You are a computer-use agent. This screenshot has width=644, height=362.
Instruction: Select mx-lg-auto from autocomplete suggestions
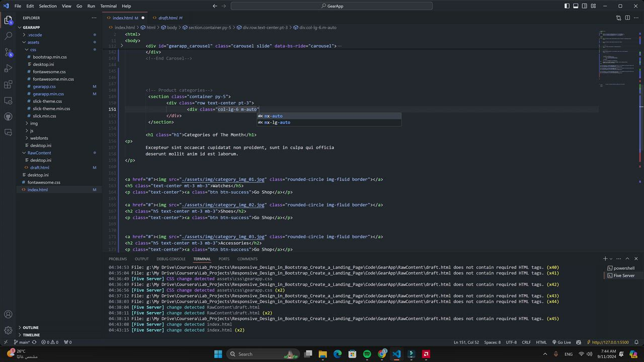[x=277, y=122]
